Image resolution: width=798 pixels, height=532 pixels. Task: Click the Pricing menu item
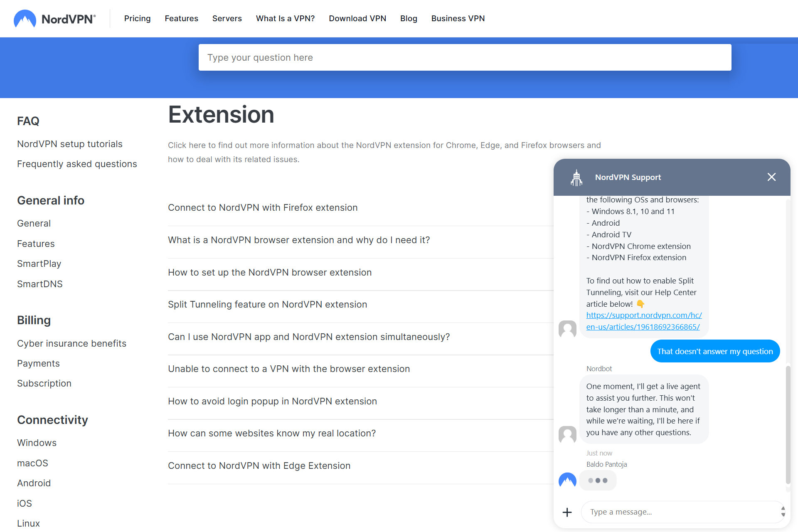point(137,18)
